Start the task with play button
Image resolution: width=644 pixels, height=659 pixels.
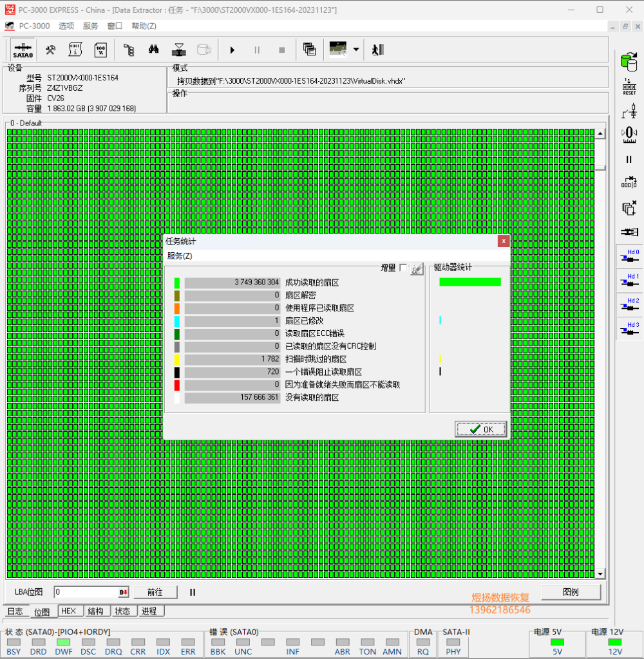pyautogui.click(x=232, y=50)
